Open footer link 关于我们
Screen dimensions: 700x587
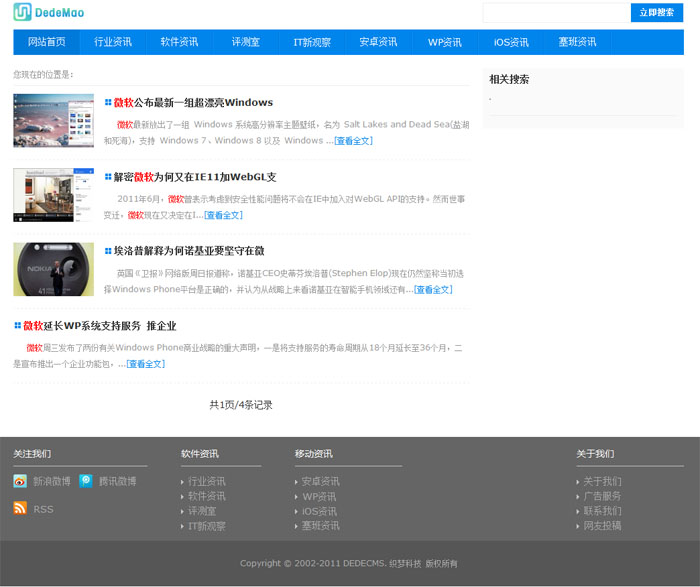(x=602, y=481)
